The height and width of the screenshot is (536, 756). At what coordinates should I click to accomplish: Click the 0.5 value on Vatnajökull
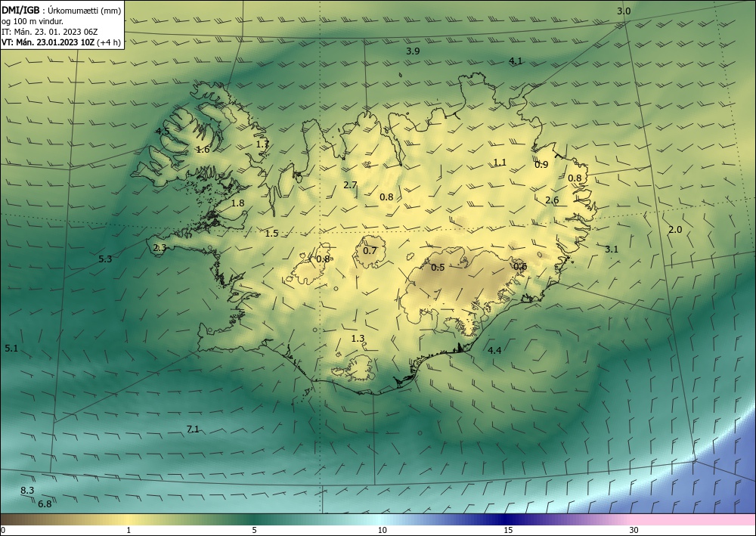[x=438, y=268]
